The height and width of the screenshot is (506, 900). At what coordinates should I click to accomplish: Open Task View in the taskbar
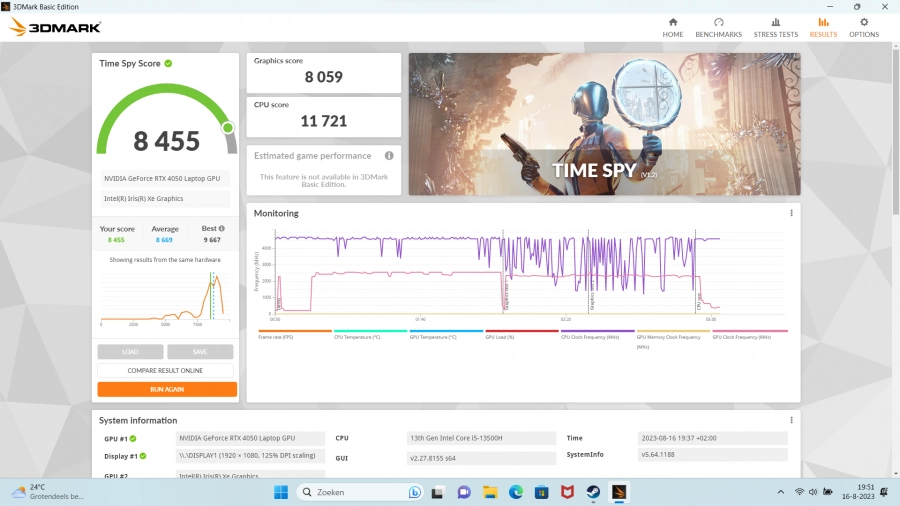point(438,492)
